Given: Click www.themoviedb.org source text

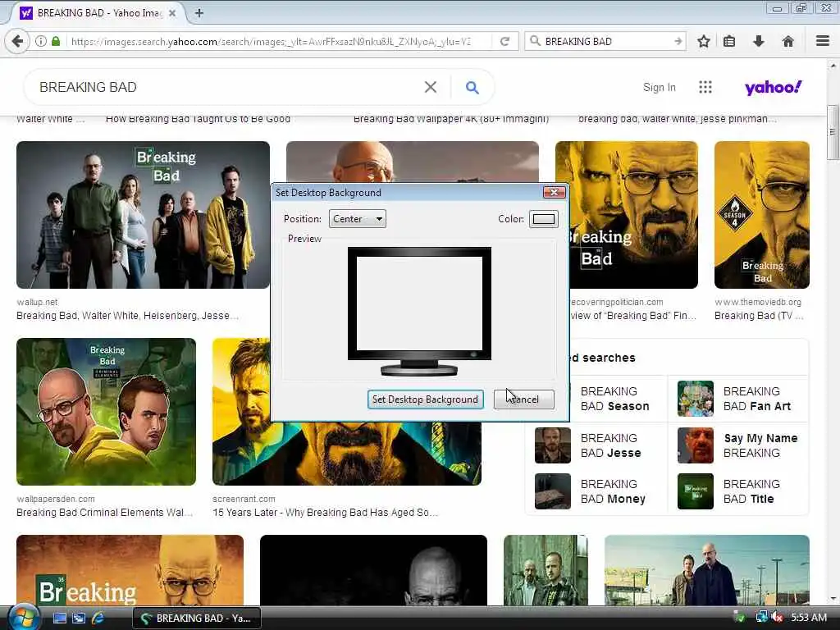Looking at the screenshot, I should pos(758,302).
